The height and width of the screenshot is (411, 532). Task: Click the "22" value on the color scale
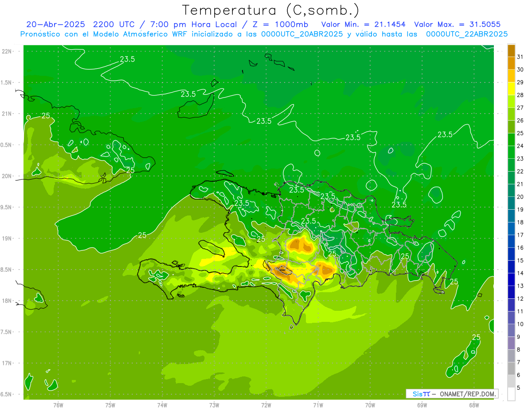pos(520,172)
